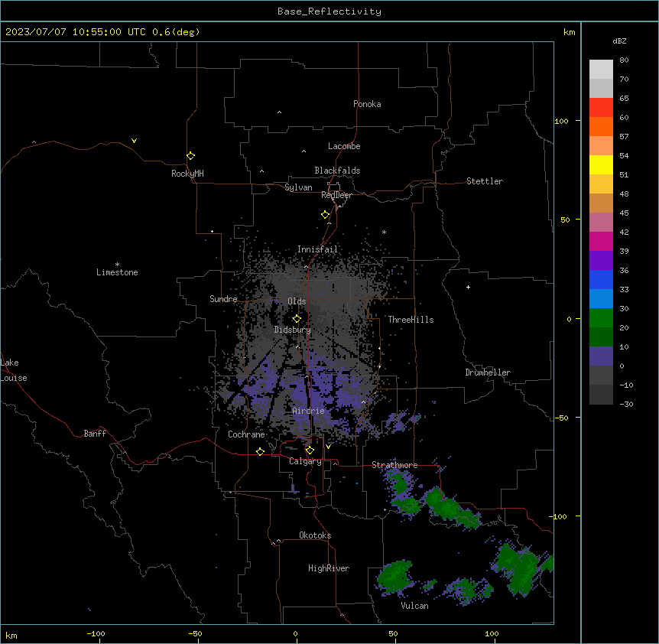
Task: Click the 80 value on the dBZ legend
Action: (624, 60)
